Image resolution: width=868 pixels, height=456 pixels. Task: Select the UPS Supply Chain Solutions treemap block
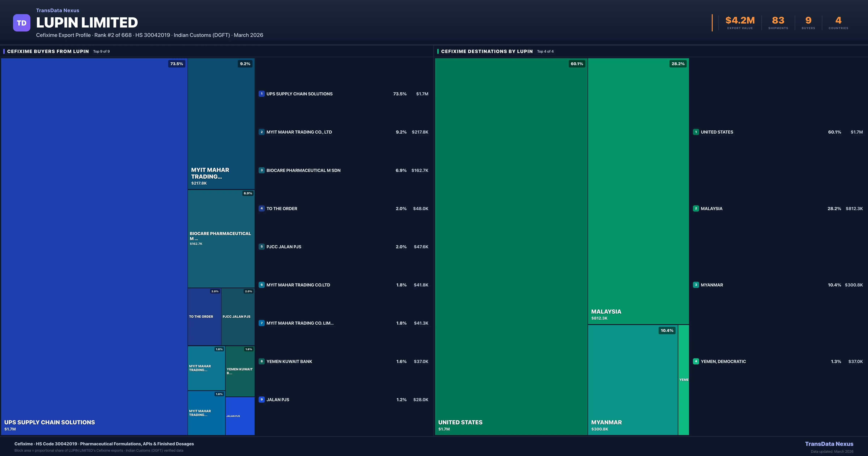[94, 246]
